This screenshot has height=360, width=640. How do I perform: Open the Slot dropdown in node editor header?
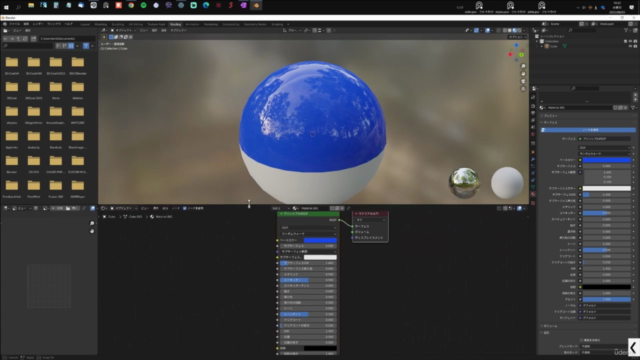point(281,208)
